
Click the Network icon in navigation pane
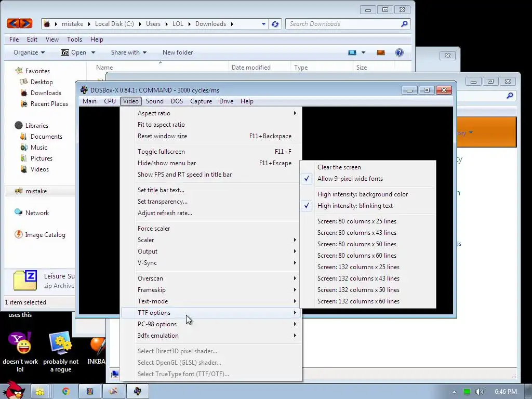pos(18,212)
